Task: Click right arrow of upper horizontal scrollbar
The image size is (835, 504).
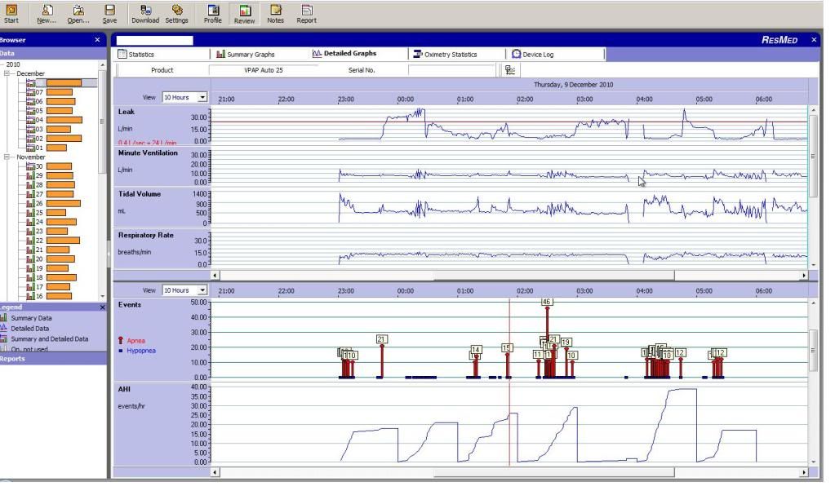Action: click(x=804, y=275)
